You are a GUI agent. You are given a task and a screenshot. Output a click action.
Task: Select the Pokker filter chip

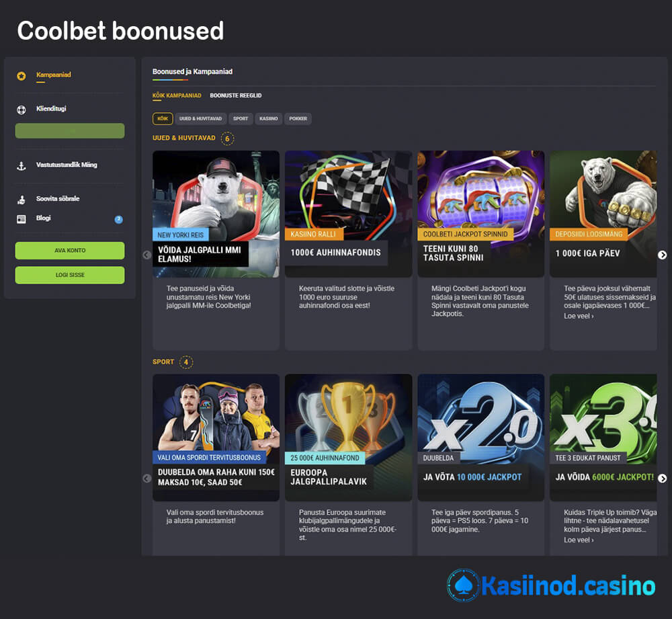point(298,119)
